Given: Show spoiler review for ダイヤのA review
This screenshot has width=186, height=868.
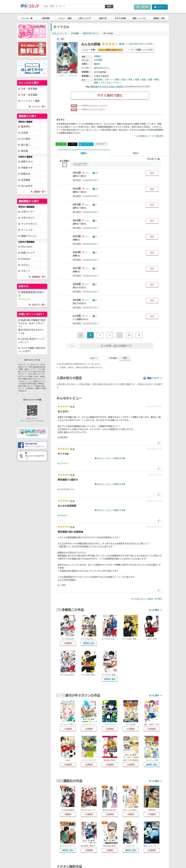Looking at the screenshot, I should (x=110, y=458).
